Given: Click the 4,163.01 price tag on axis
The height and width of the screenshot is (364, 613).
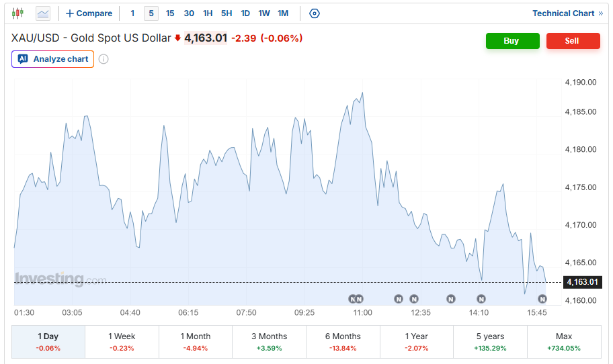Looking at the screenshot, I should (582, 282).
